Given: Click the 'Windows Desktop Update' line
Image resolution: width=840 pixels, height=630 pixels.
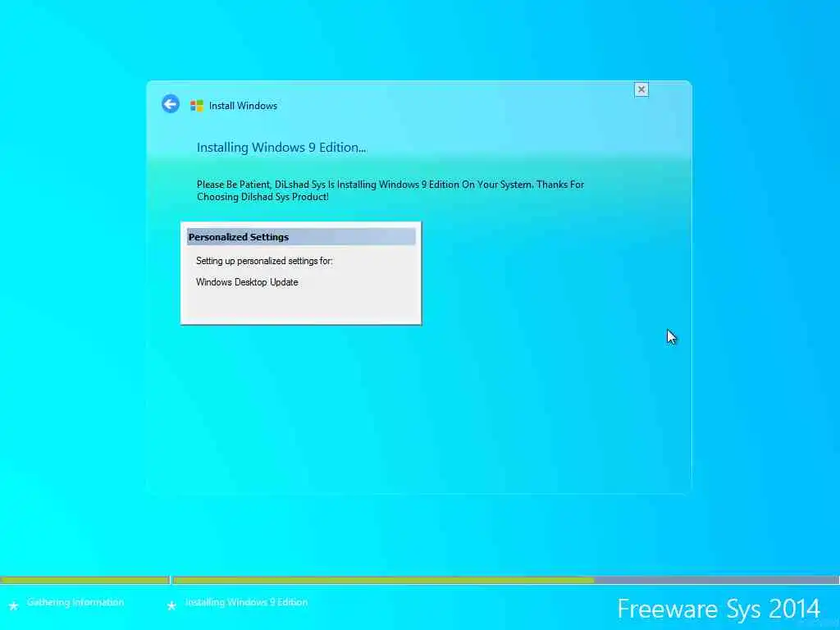Looking at the screenshot, I should point(247,282).
